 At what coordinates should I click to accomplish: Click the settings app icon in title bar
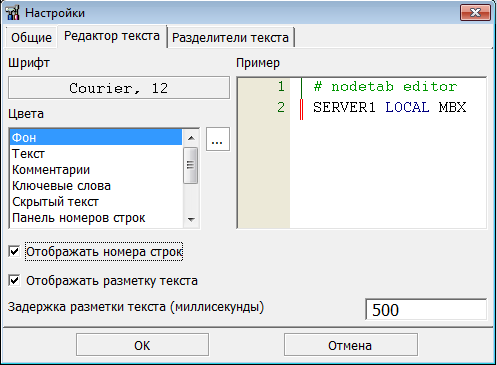pyautogui.click(x=13, y=13)
